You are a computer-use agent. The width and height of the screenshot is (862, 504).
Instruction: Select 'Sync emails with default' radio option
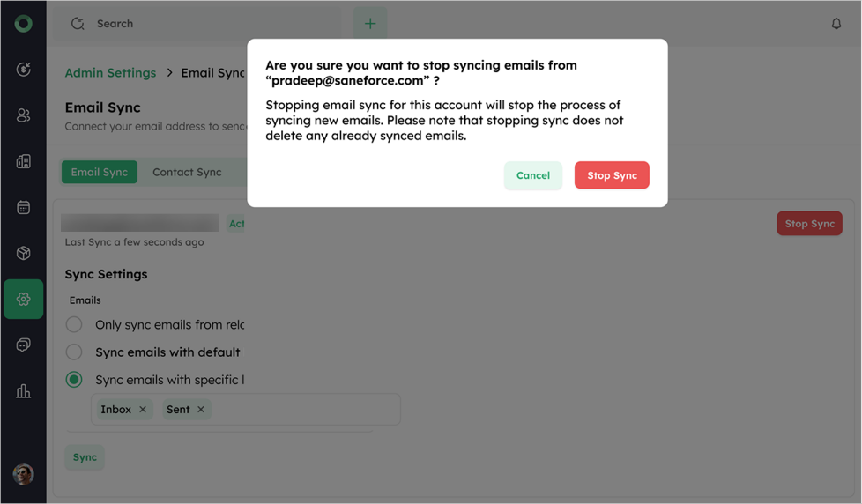coord(74,352)
